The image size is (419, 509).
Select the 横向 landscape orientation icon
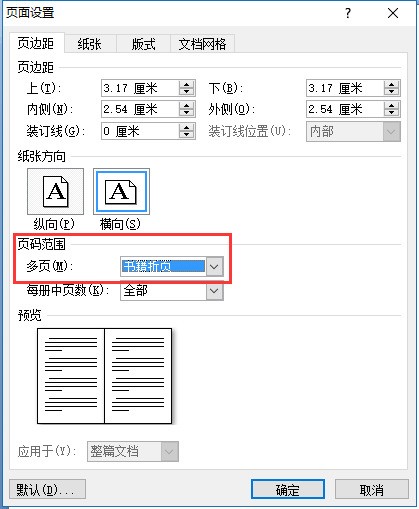point(121,191)
